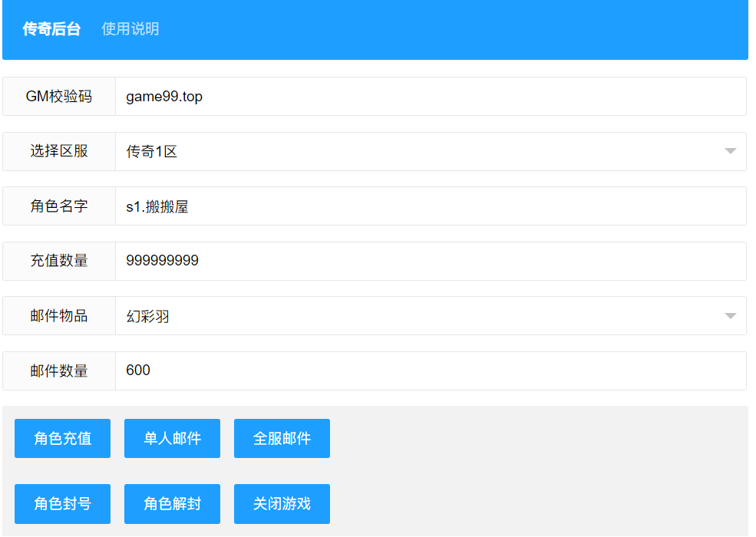Select the 选择区服 label cell
The width and height of the screenshot is (756, 537).
click(x=59, y=152)
